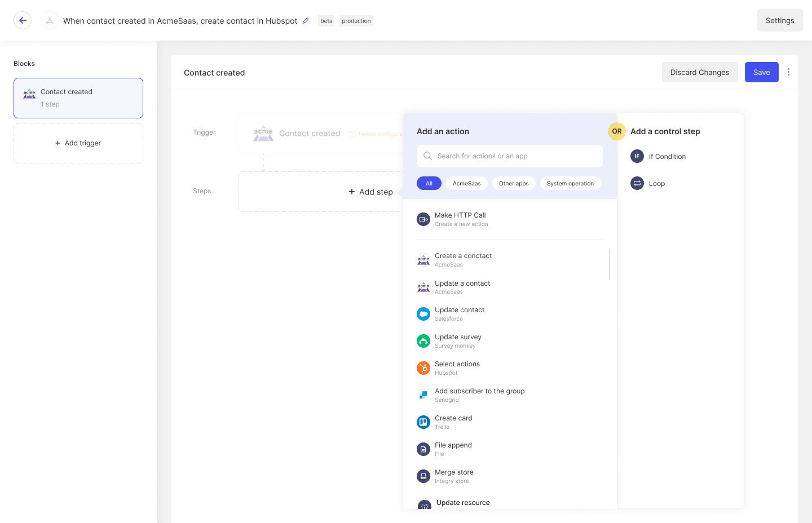Filter actions by System operation
Viewport: 812px width, 523px height.
[570, 183]
